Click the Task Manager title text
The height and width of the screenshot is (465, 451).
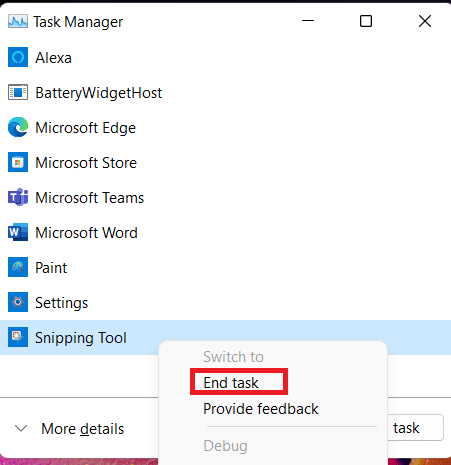pos(78,22)
